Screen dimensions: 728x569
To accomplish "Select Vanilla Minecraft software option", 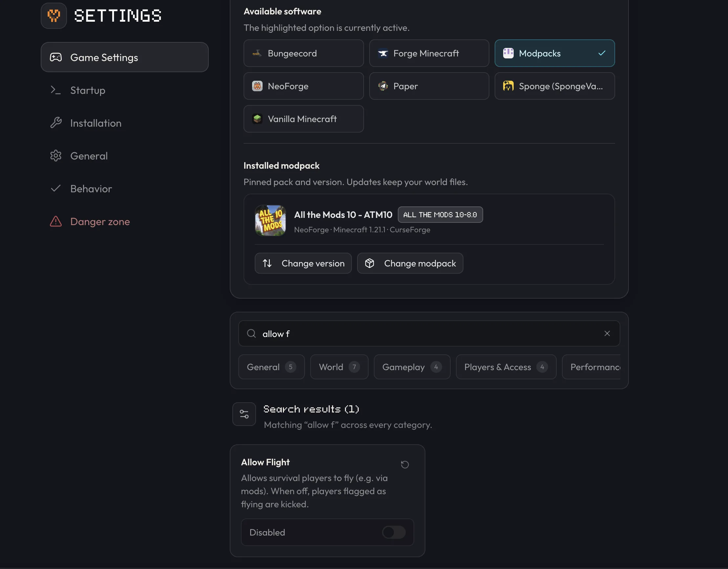I will pyautogui.click(x=303, y=119).
